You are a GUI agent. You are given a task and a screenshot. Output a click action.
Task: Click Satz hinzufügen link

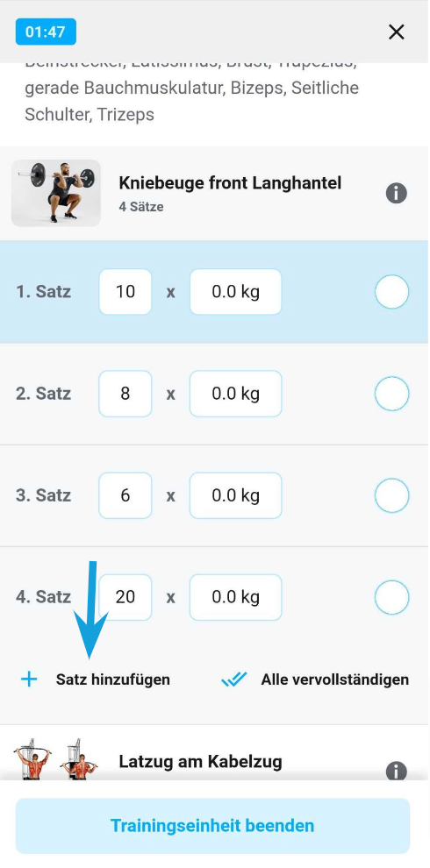click(x=113, y=679)
